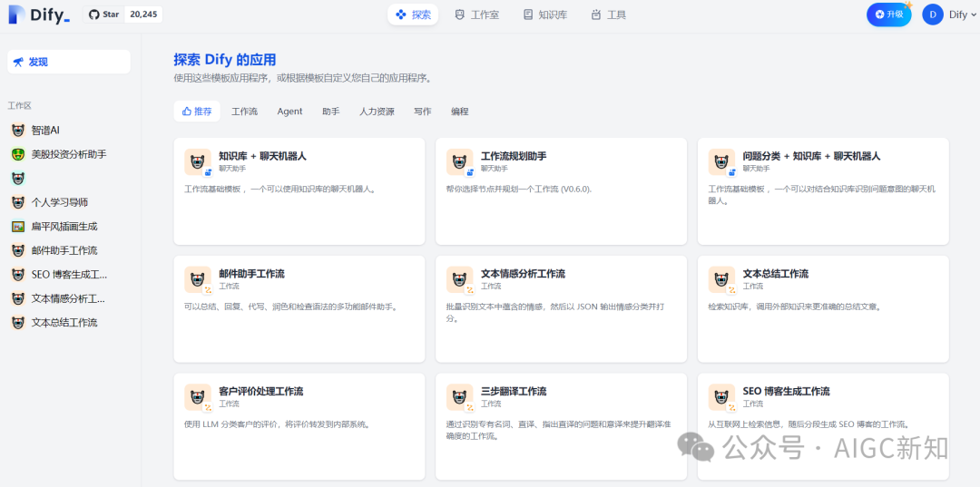Click sidebar SEO 博客生成 robot icon

[18, 275]
